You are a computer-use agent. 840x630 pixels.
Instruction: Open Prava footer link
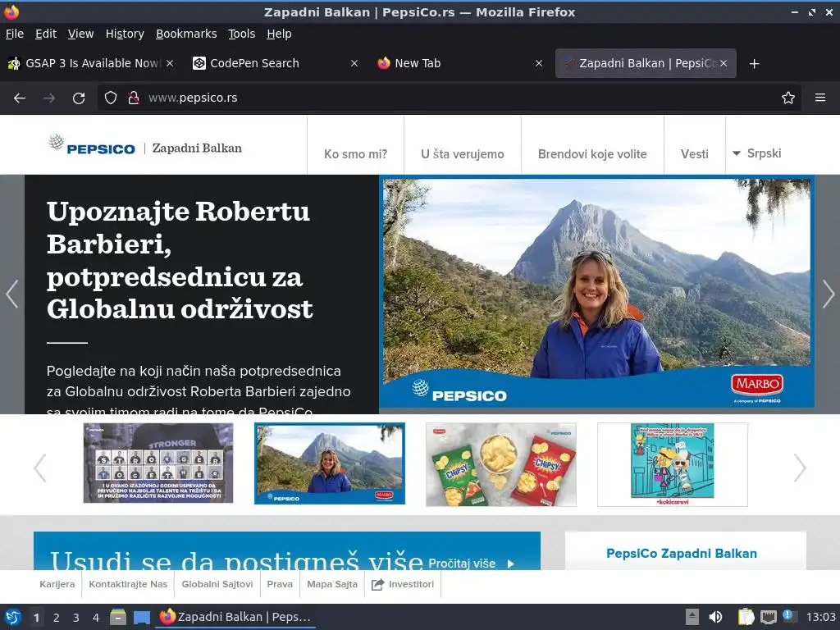280,584
